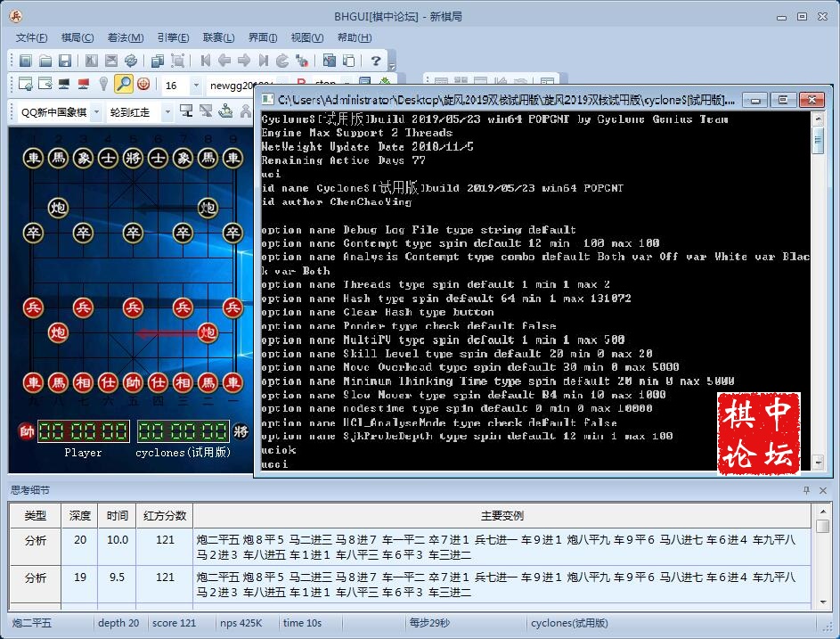The image size is (840, 639).
Task: Click the green anchor-like board icon
Action: click(x=225, y=111)
